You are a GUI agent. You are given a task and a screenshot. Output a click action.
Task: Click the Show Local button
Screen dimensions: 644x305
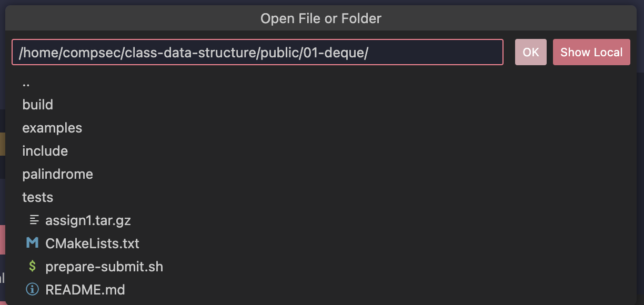591,52
